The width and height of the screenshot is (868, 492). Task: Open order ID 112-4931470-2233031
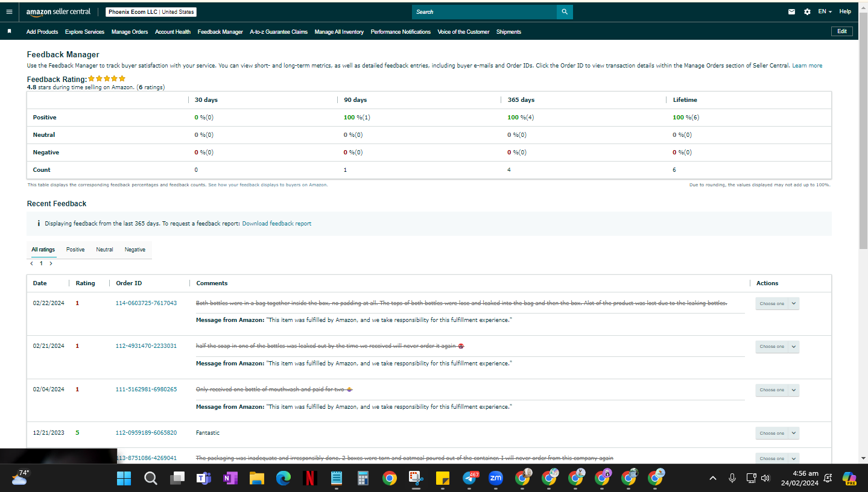(146, 346)
